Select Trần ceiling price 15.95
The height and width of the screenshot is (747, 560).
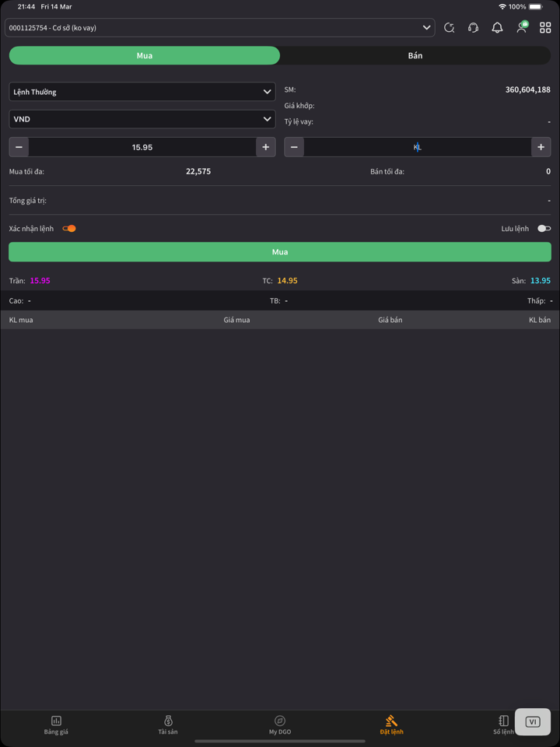(40, 281)
